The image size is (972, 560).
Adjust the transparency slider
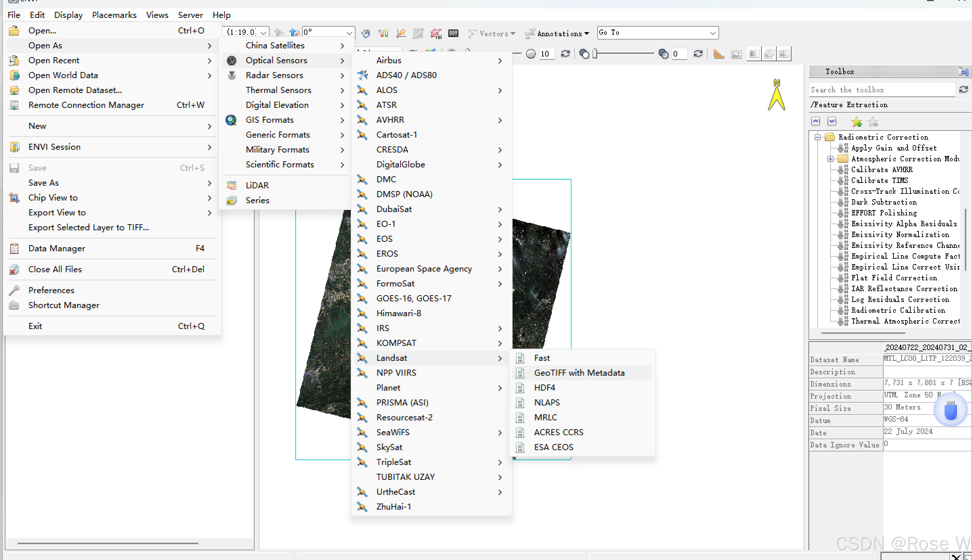[x=595, y=54]
